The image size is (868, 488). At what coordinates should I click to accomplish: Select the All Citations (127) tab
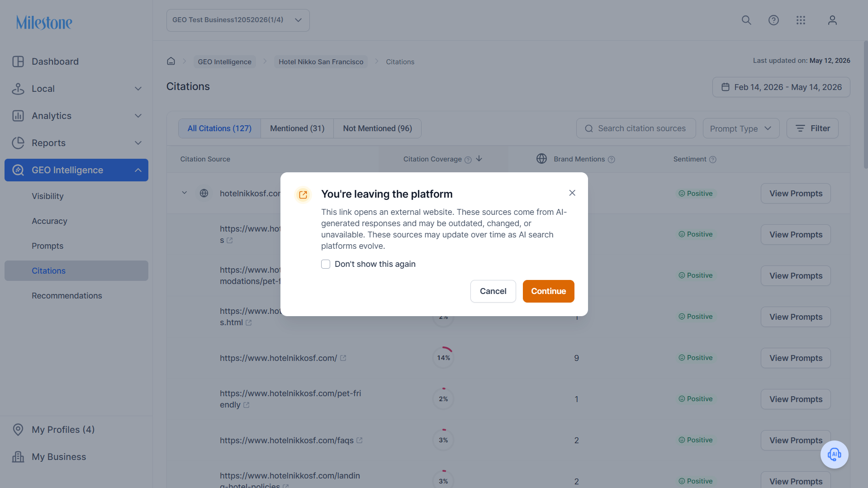(x=219, y=128)
